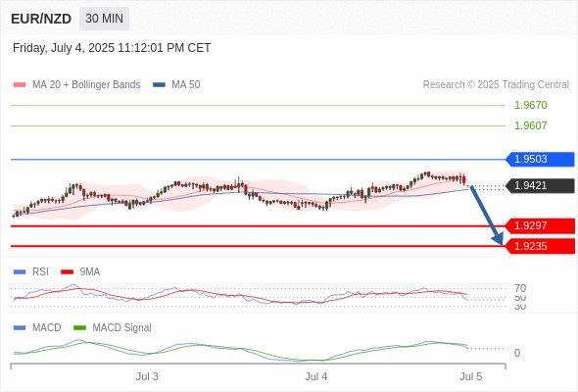Toggle the RSI legend entry
Viewport: 578px width, 392px height.
point(31,271)
